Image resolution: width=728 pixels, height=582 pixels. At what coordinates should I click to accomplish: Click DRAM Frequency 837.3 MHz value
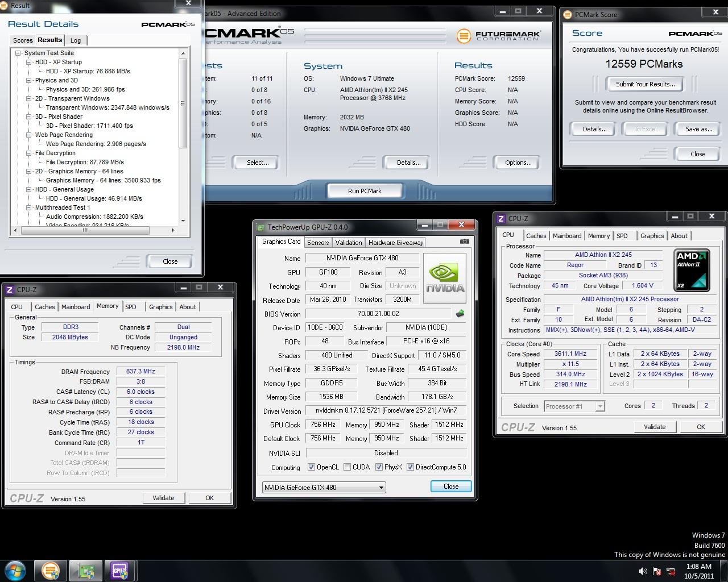click(x=140, y=371)
